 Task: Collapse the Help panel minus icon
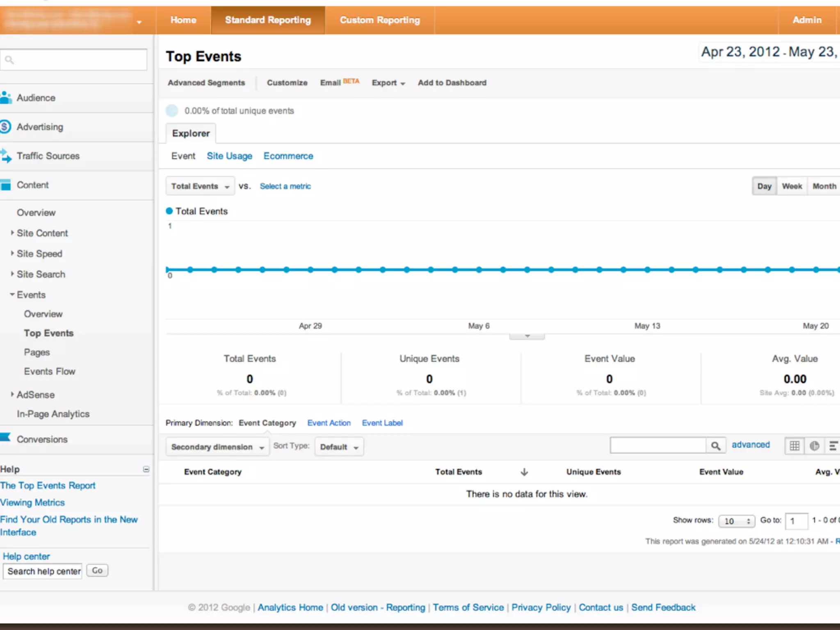146,469
